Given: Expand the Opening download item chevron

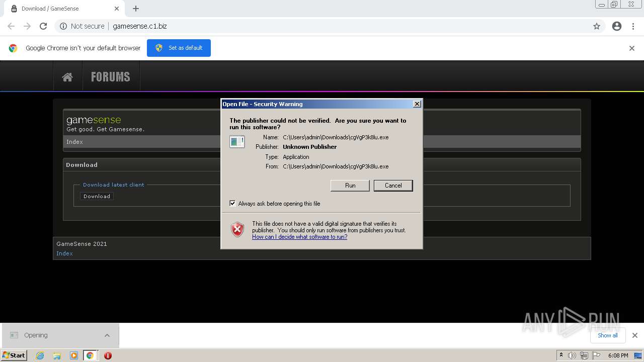Looking at the screenshot, I should 107,335.
